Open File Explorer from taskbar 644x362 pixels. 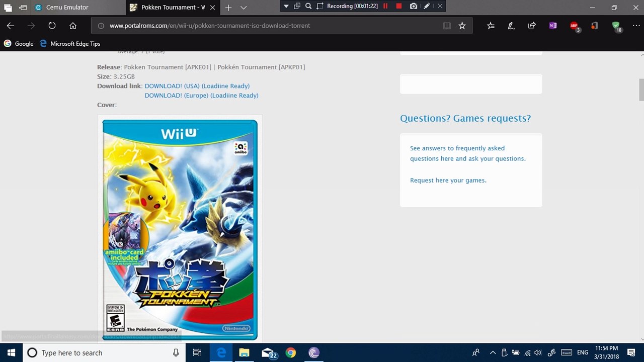pyautogui.click(x=244, y=353)
